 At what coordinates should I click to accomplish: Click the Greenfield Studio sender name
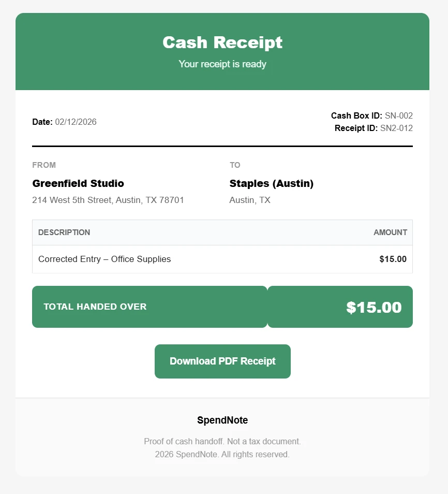(x=78, y=183)
